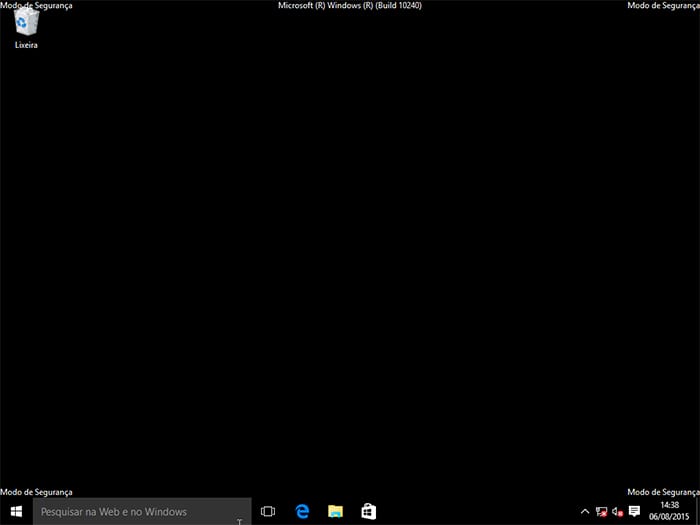700x525 pixels.
Task: Open the Action Center notifications icon
Action: [634, 512]
